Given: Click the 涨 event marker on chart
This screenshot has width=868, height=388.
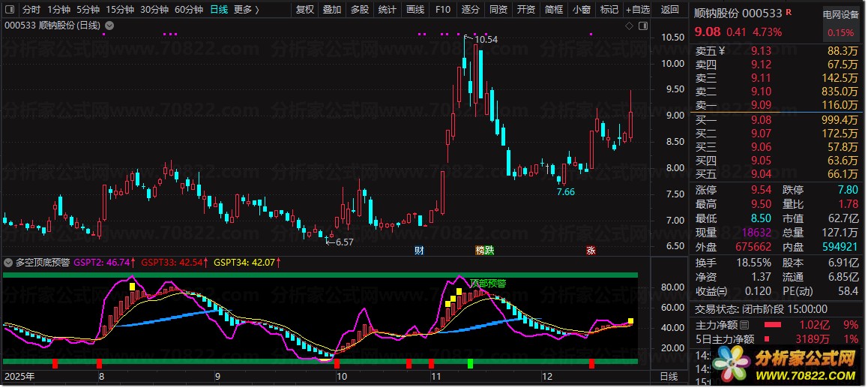Looking at the screenshot, I should (591, 250).
